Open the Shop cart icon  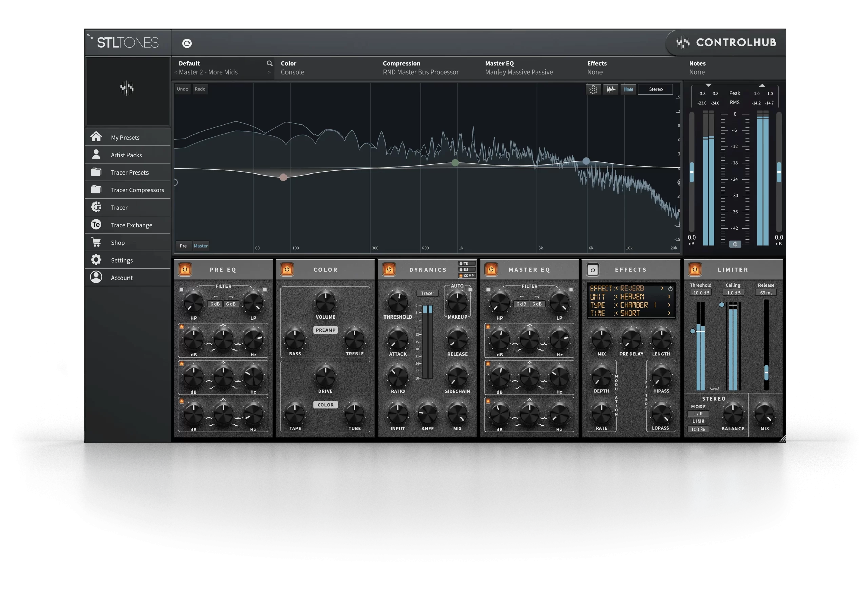96,242
